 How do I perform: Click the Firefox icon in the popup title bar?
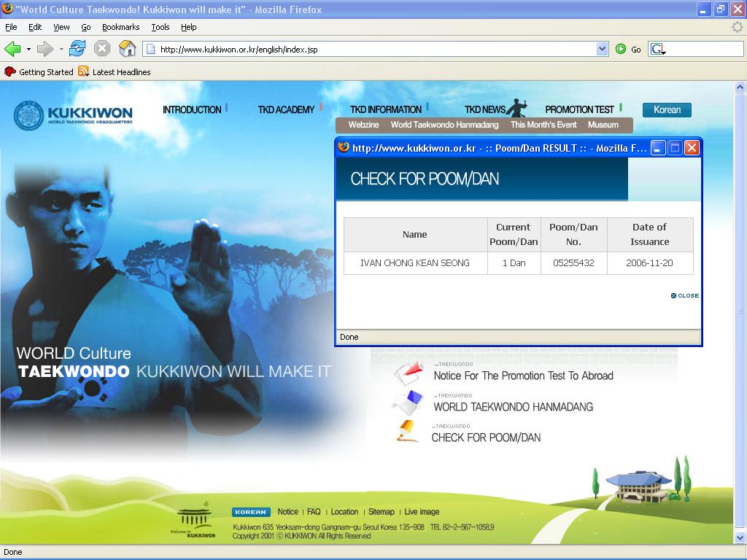coord(344,147)
